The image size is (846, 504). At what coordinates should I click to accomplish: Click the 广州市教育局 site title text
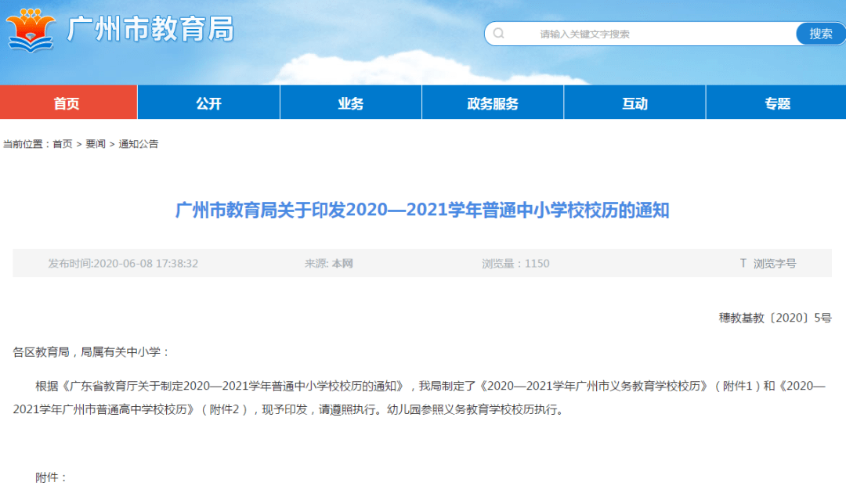(150, 29)
